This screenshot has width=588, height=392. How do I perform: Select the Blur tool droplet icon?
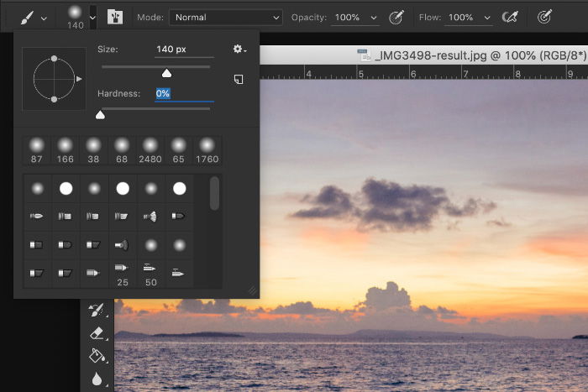(x=97, y=379)
